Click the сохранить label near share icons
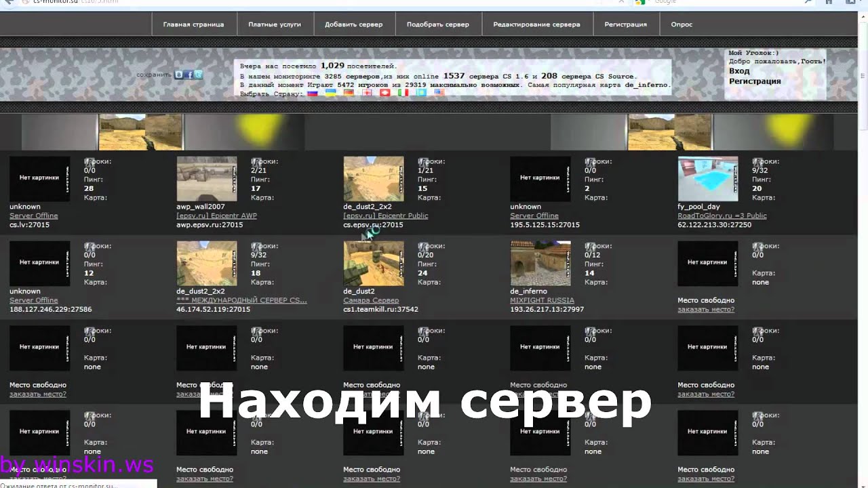The height and width of the screenshot is (488, 868). [x=154, y=75]
